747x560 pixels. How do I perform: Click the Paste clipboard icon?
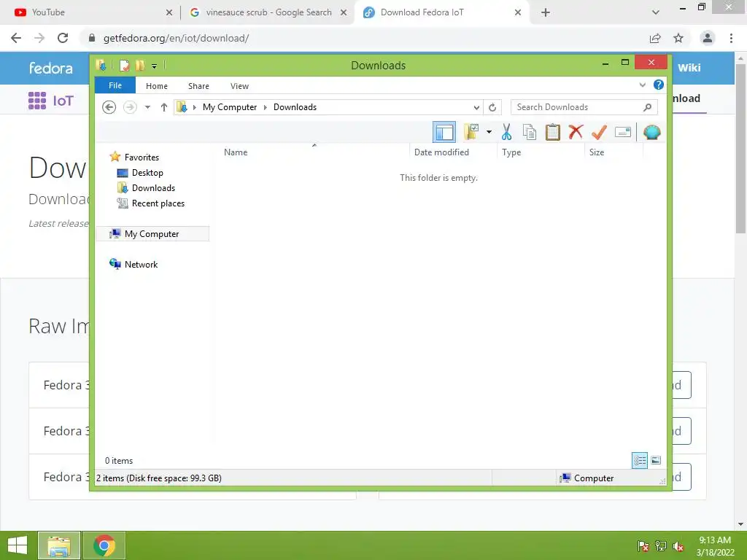[x=553, y=132]
